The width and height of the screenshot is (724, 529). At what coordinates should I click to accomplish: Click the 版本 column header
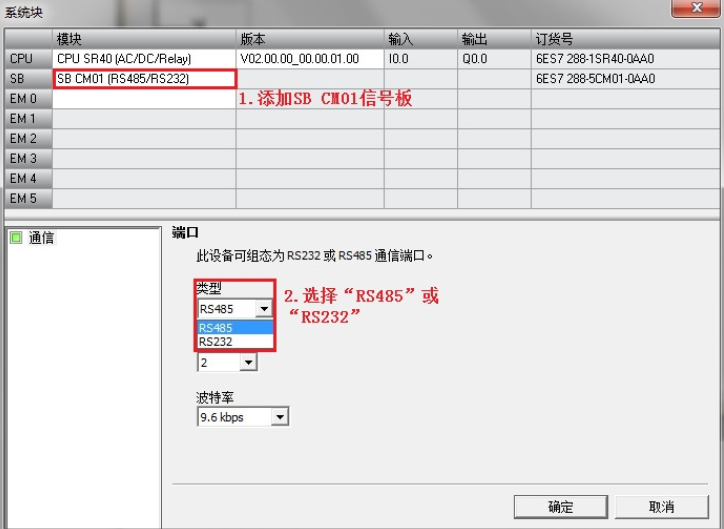(310, 39)
